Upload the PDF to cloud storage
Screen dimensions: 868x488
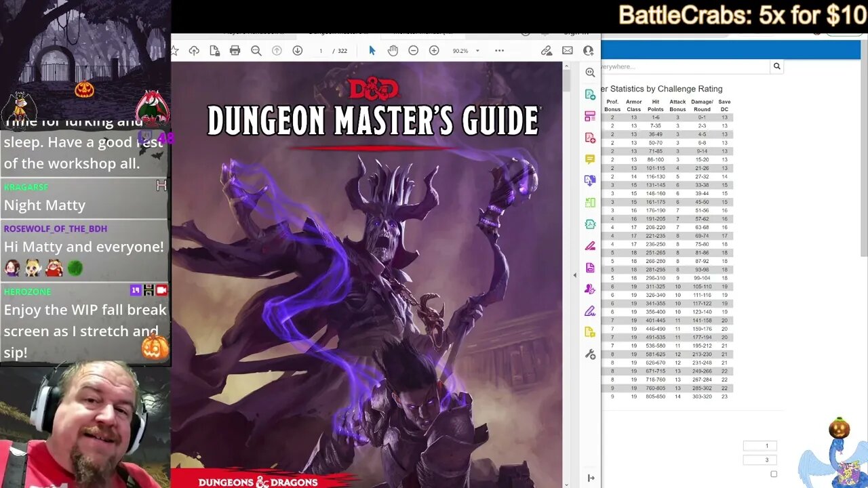(x=194, y=51)
